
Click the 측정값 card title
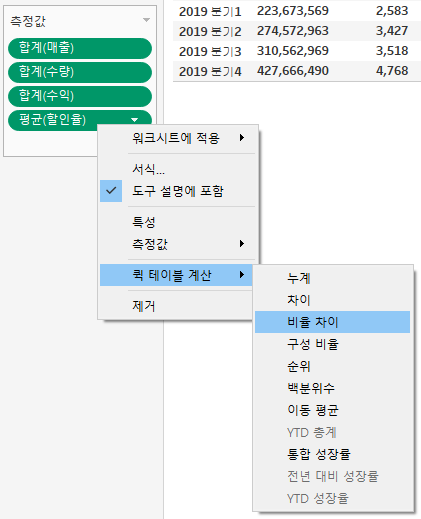coord(28,21)
